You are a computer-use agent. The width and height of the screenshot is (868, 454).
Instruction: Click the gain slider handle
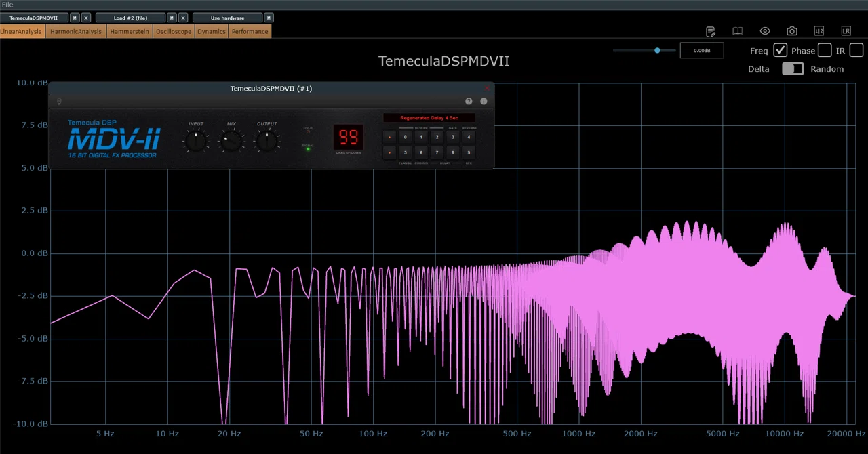657,50
